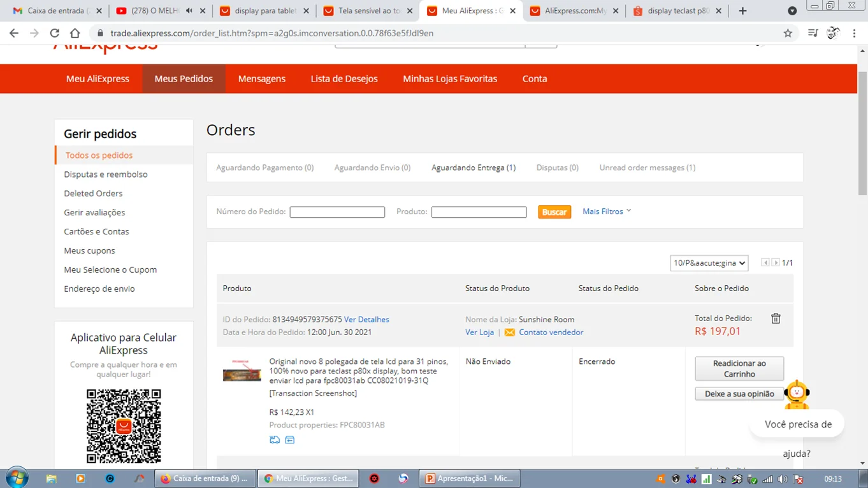Image resolution: width=868 pixels, height=488 pixels.
Task: Expand the Mais Filtros options
Action: coord(607,212)
